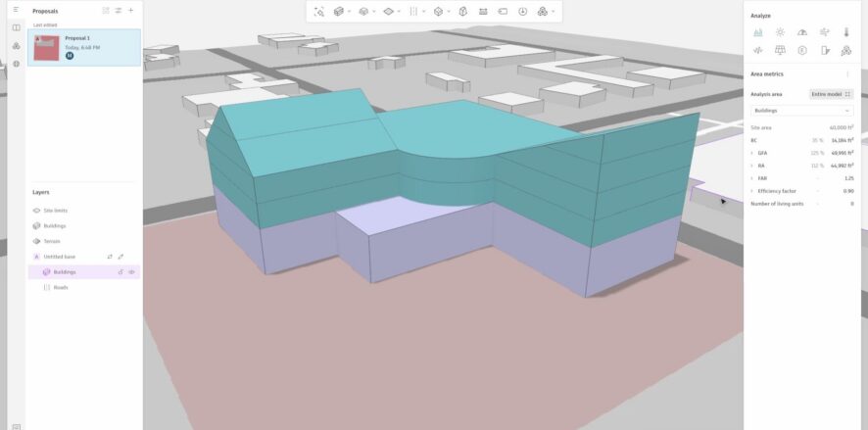
Task: Open the Buildings analysis area dropdown
Action: click(801, 111)
